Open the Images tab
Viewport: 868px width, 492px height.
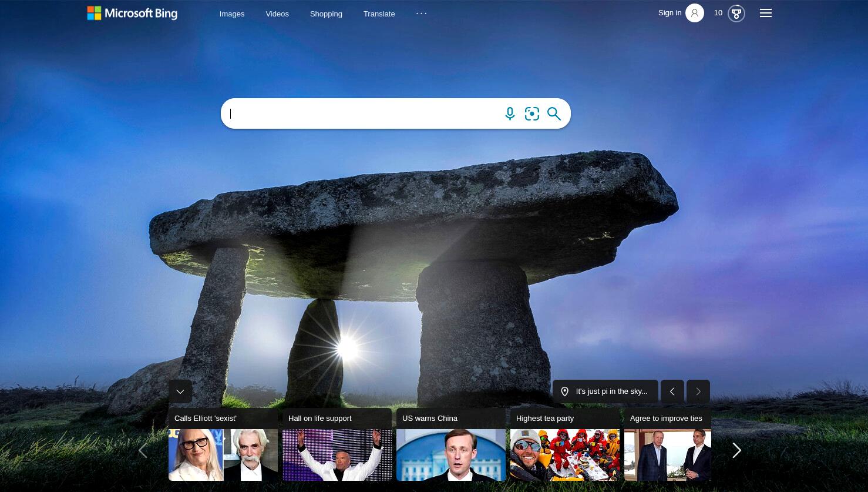[x=232, y=14]
